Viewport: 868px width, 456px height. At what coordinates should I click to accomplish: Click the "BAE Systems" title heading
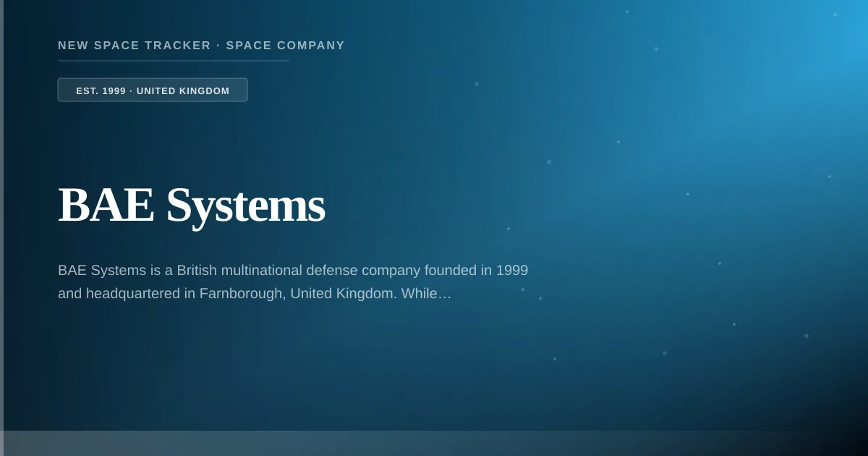192,205
